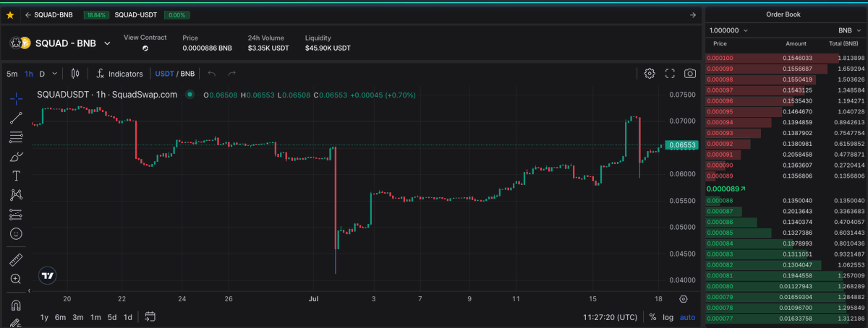Switch chart quote to BNB
Screen dimensions: 868x328
187,74
